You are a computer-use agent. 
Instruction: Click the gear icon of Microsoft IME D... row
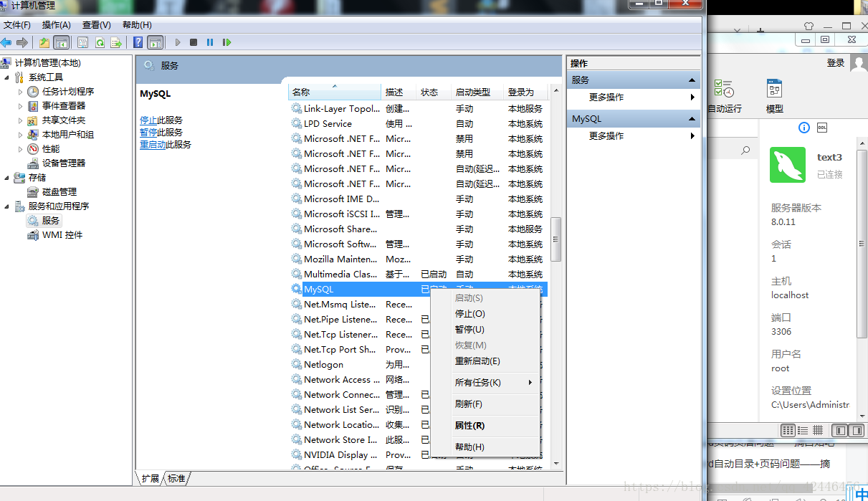[x=297, y=199]
